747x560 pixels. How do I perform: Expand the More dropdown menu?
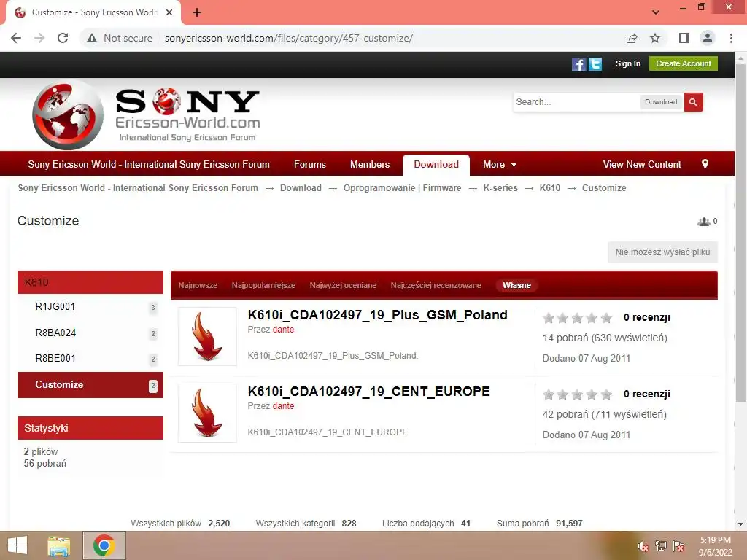[x=499, y=165]
